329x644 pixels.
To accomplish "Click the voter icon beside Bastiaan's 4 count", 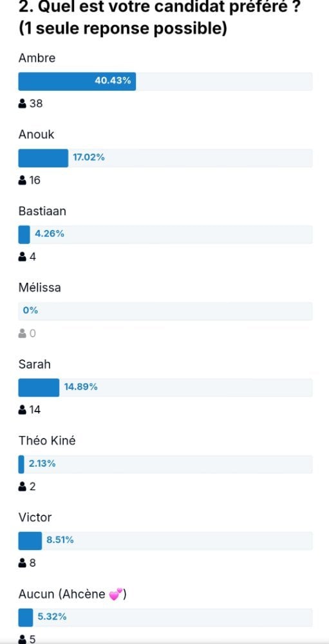I will (x=22, y=257).
